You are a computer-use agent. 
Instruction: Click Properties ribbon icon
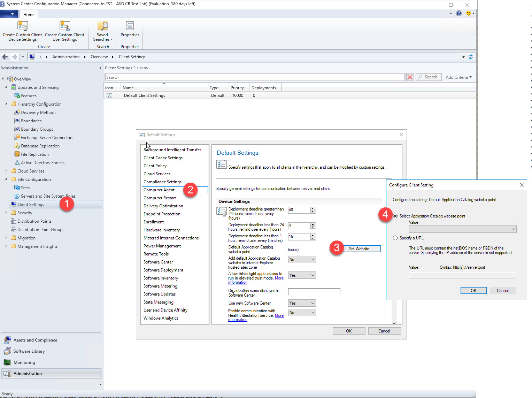tap(130, 26)
